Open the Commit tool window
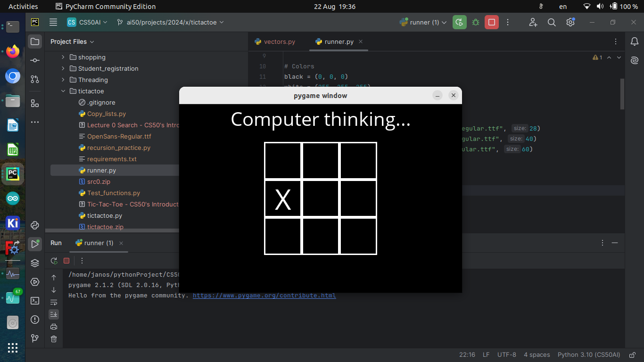 [x=35, y=60]
